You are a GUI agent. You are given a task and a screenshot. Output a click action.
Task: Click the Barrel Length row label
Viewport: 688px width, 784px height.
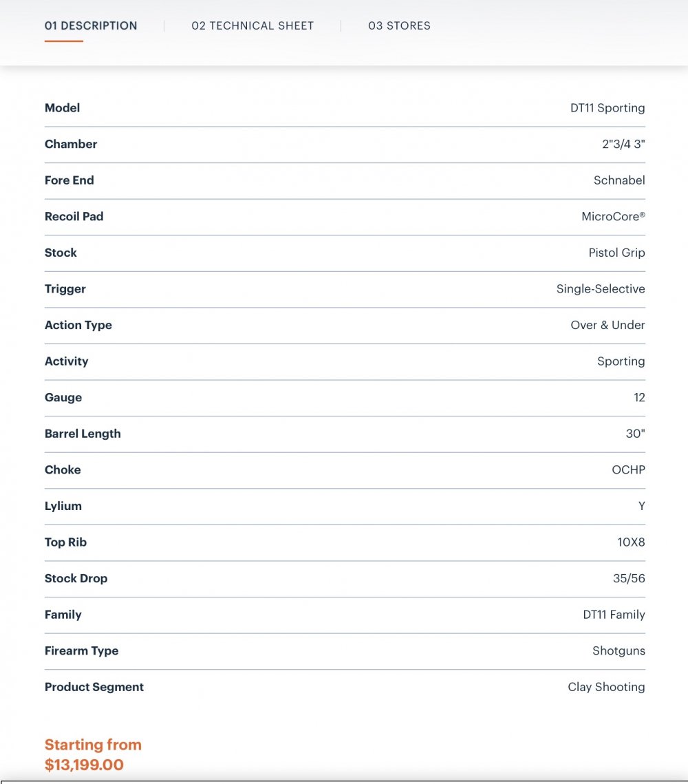(83, 434)
